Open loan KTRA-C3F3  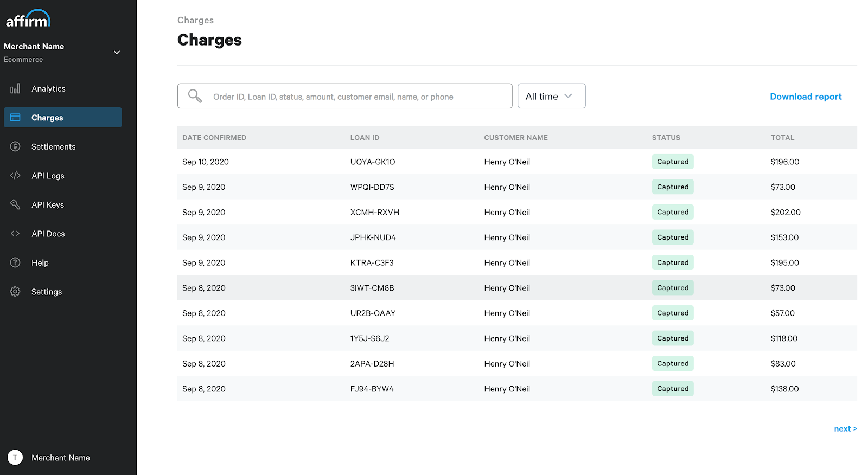click(x=372, y=262)
